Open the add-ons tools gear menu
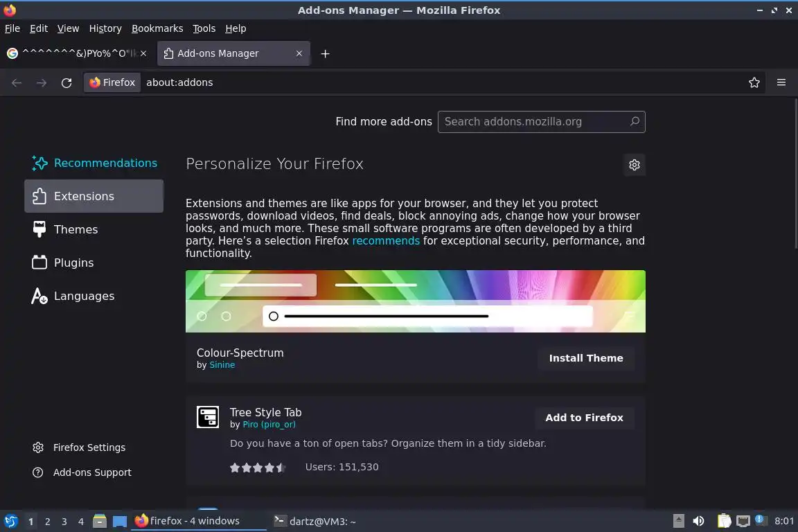The width and height of the screenshot is (798, 532). 634,165
